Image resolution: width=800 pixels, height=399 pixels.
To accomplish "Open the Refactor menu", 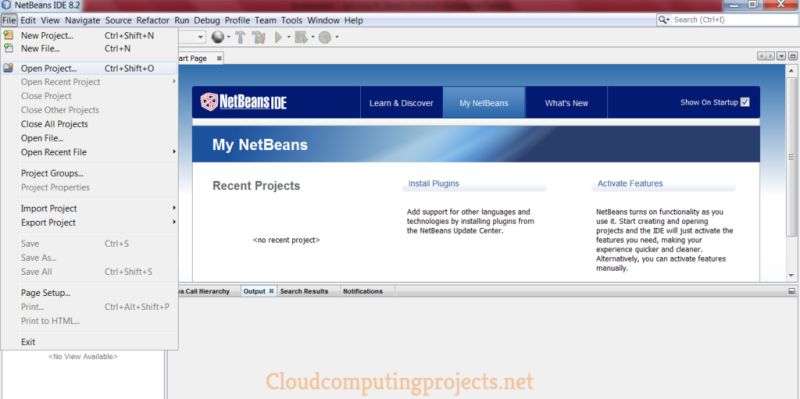I will (153, 20).
